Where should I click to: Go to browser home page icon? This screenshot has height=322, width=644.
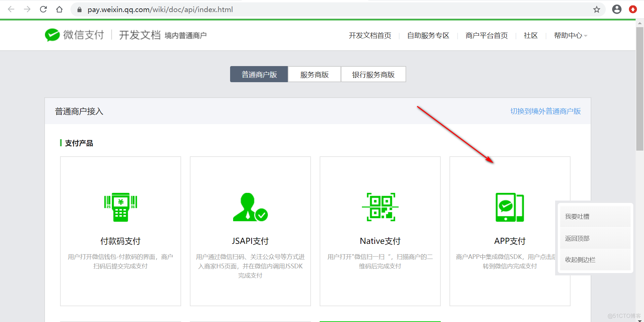pos(59,9)
